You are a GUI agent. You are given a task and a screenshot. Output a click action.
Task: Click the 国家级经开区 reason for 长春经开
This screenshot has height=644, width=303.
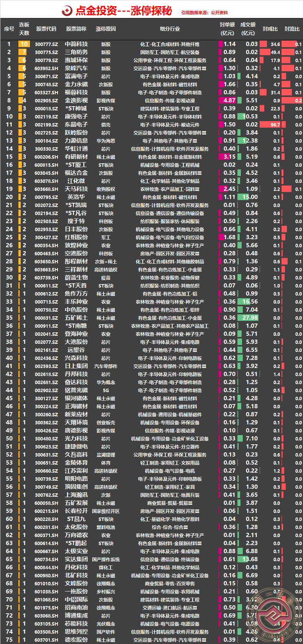click(106, 511)
